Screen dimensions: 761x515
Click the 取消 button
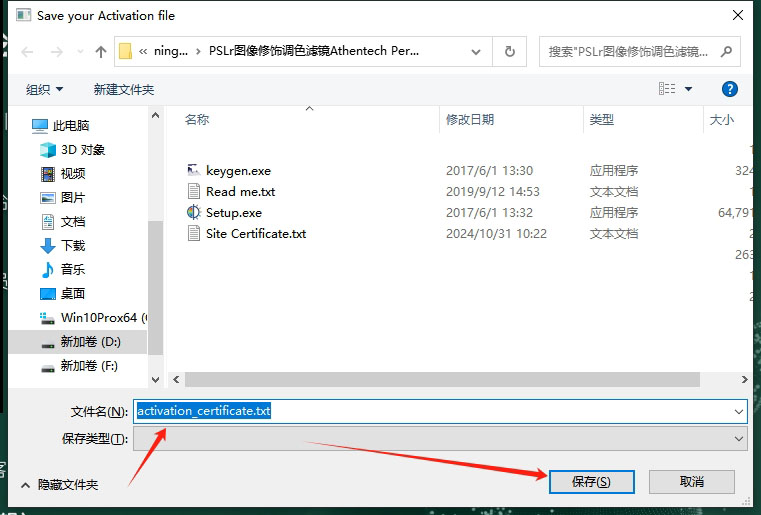[x=692, y=482]
